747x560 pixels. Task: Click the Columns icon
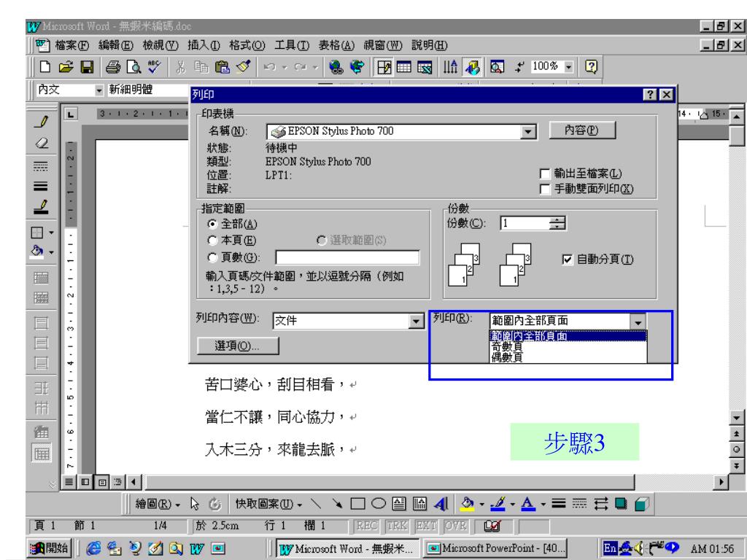click(450, 67)
